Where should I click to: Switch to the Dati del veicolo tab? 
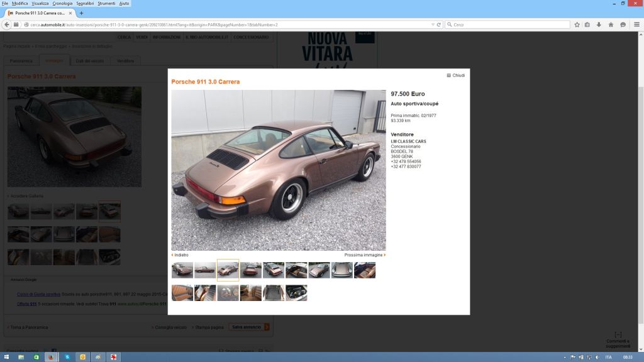[89, 61]
